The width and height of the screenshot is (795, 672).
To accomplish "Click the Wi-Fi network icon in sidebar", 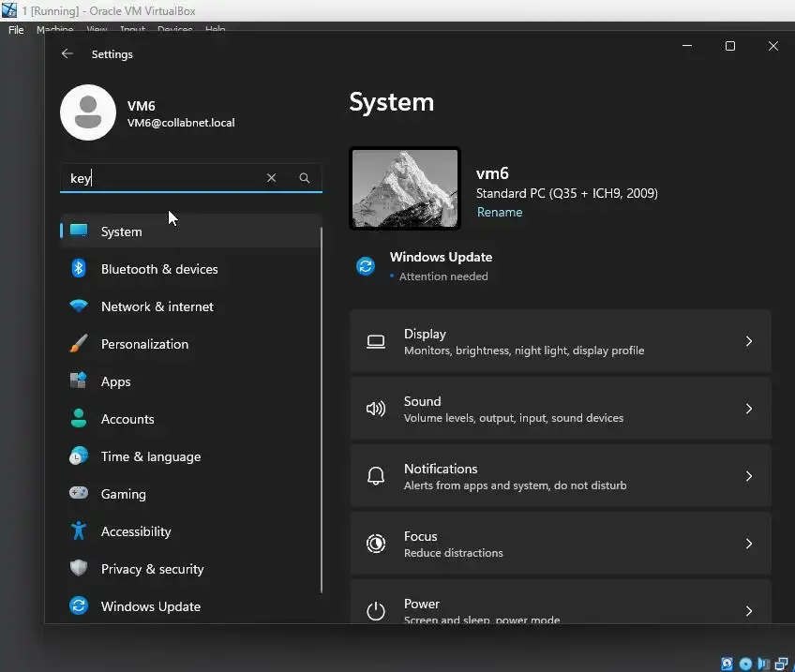I will click(x=79, y=306).
